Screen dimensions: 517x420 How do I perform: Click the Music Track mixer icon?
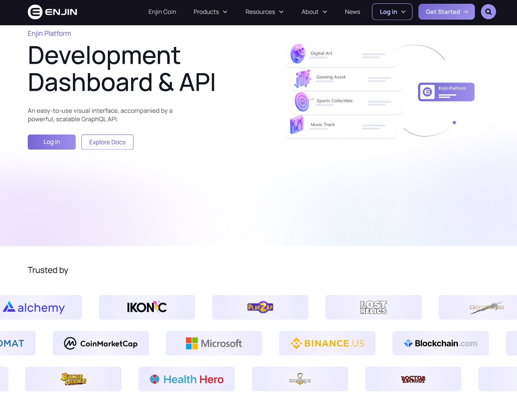click(297, 125)
